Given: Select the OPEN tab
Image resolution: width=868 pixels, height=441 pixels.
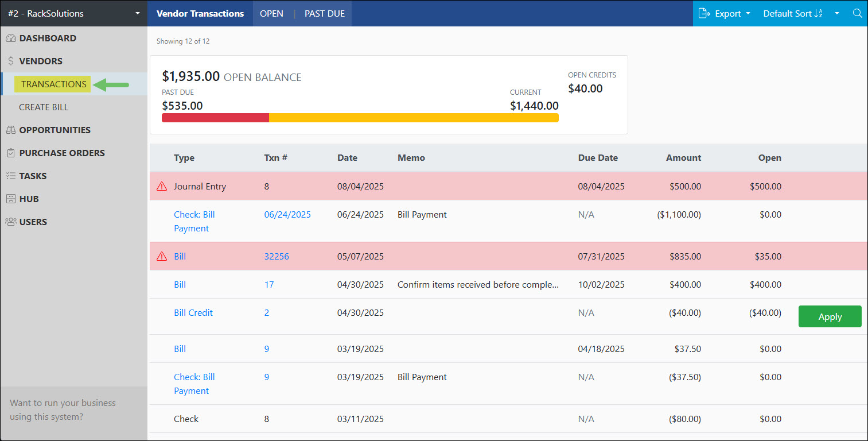Looking at the screenshot, I should click(x=272, y=13).
